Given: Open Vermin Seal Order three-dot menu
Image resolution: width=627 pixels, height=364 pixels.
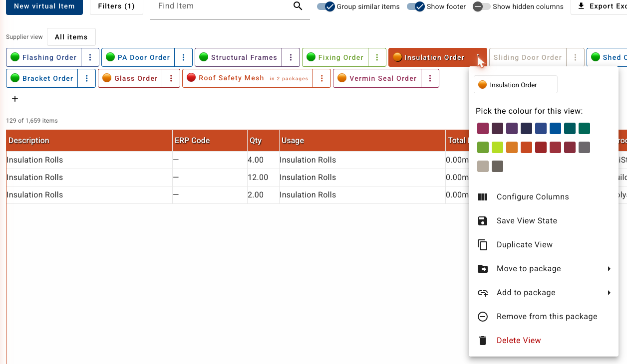Looking at the screenshot, I should 430,78.
